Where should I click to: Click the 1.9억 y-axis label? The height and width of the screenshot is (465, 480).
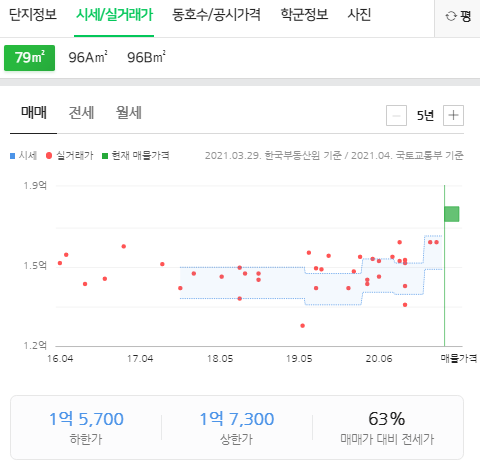[35, 186]
